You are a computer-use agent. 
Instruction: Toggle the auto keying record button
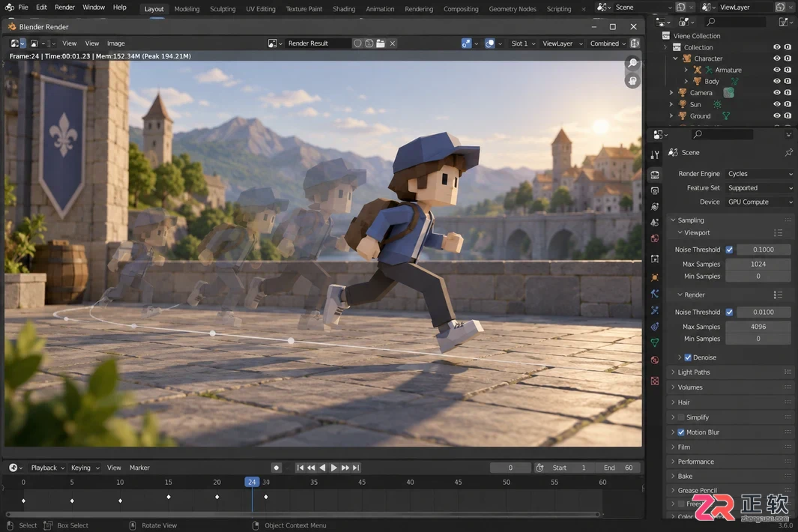pyautogui.click(x=276, y=468)
